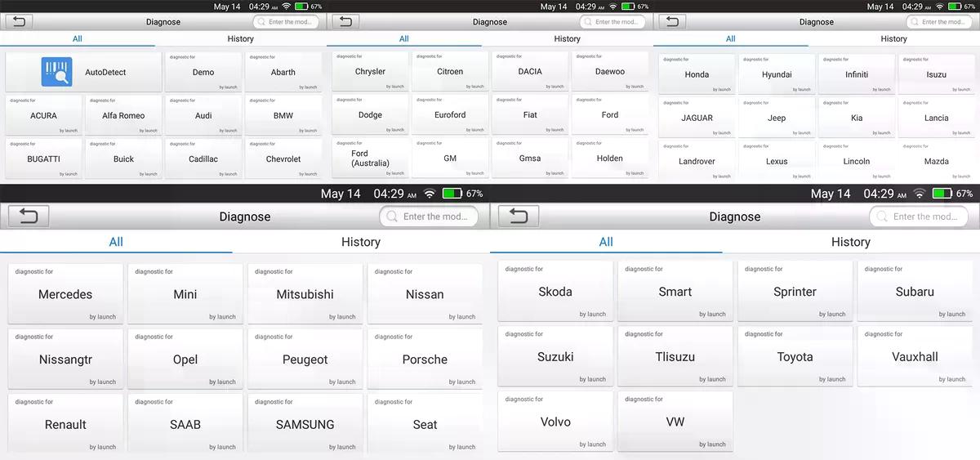Open the Mini card
Viewport: 980px width, 460px height.
coord(185,293)
